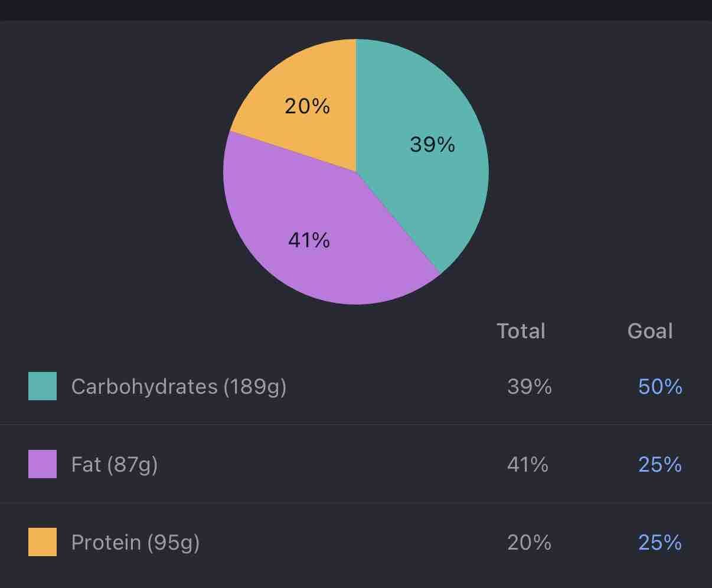Click the purple Fat legend swatch
Viewport: 712px width, 588px height.
pos(43,464)
